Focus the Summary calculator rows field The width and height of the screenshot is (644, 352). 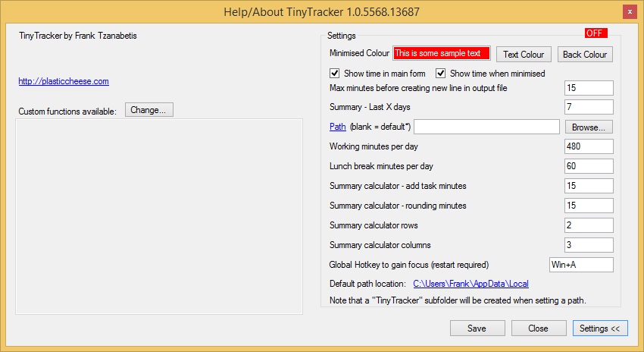(589, 225)
